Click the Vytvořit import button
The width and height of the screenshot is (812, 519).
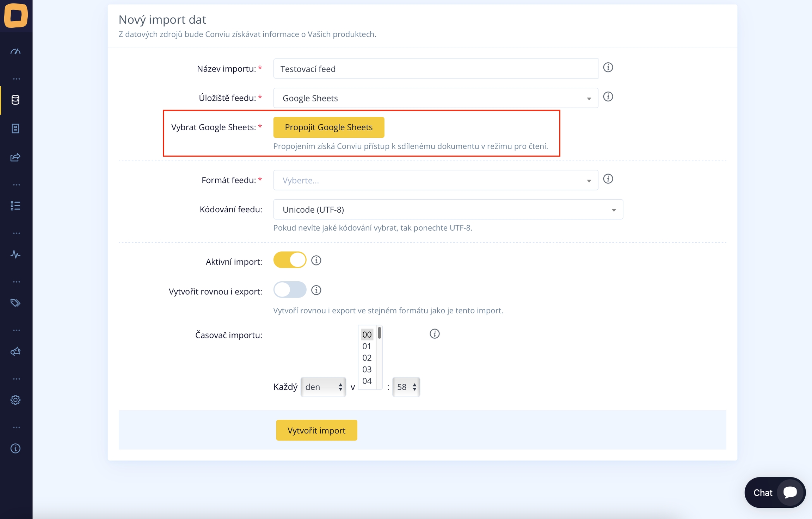click(316, 430)
